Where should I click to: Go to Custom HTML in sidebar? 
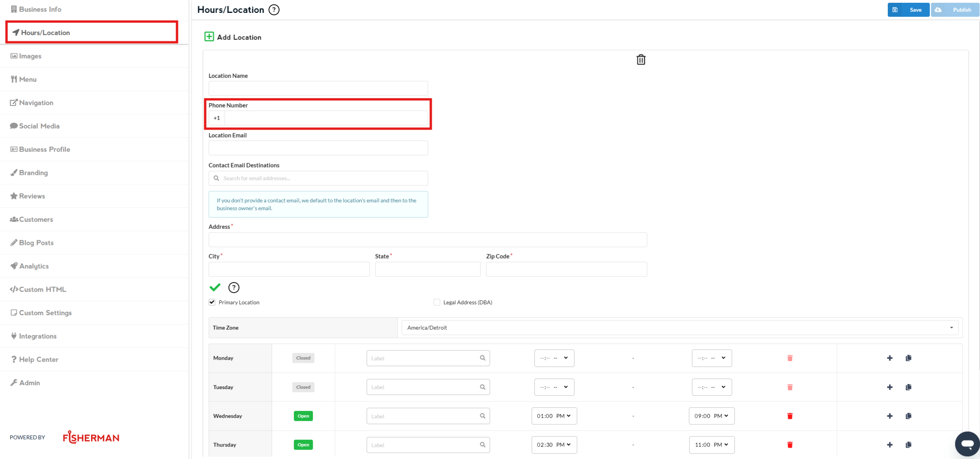coord(42,289)
